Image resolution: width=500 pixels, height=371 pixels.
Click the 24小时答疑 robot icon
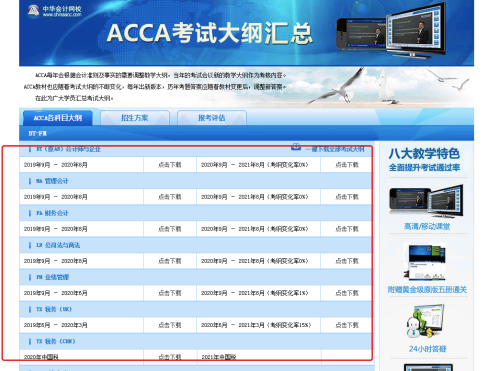tap(425, 322)
